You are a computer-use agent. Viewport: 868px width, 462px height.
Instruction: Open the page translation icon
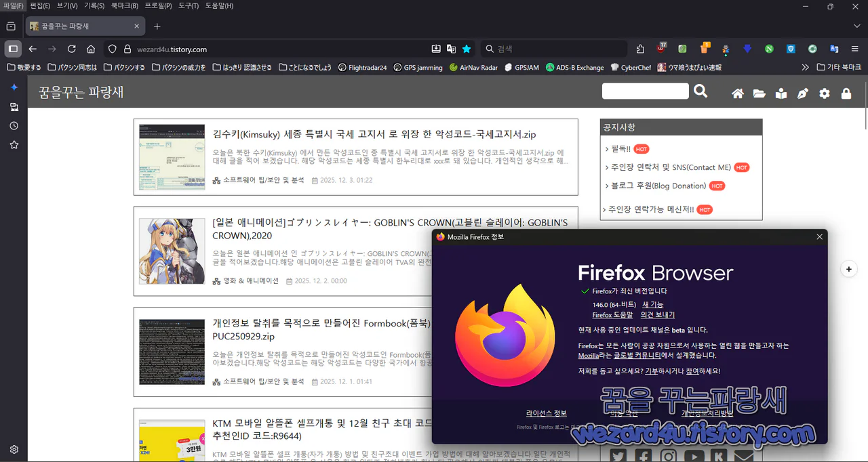(452, 49)
